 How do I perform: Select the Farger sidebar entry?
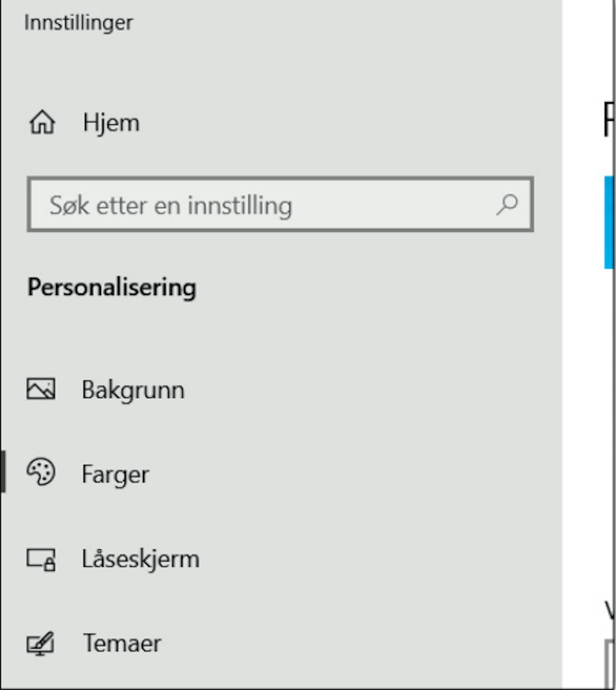click(x=281, y=473)
